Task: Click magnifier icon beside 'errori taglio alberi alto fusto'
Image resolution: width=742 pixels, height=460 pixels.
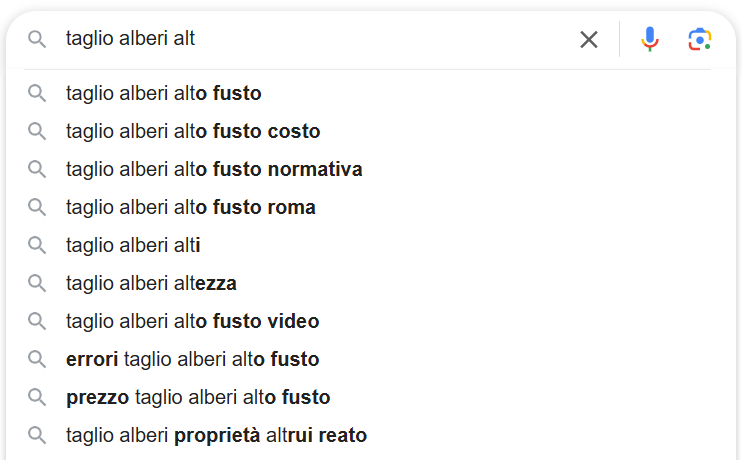Action: (37, 360)
